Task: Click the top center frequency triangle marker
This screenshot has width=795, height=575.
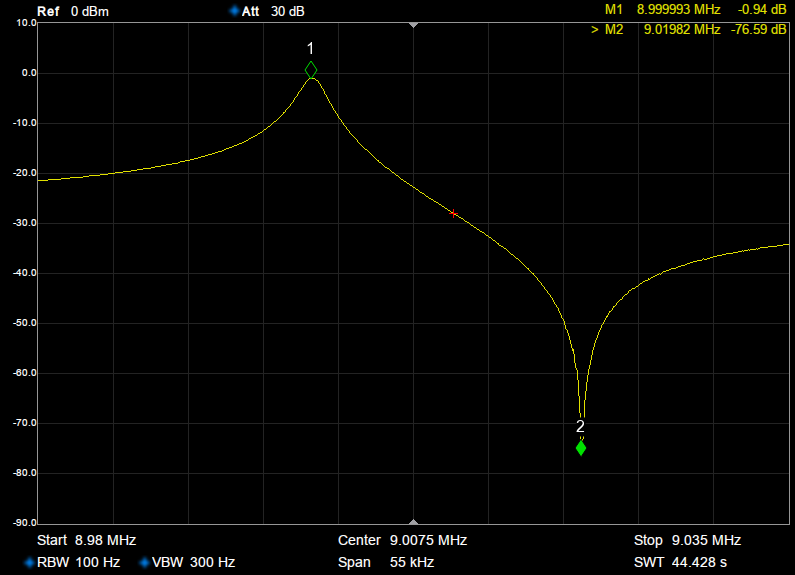Action: (x=413, y=25)
